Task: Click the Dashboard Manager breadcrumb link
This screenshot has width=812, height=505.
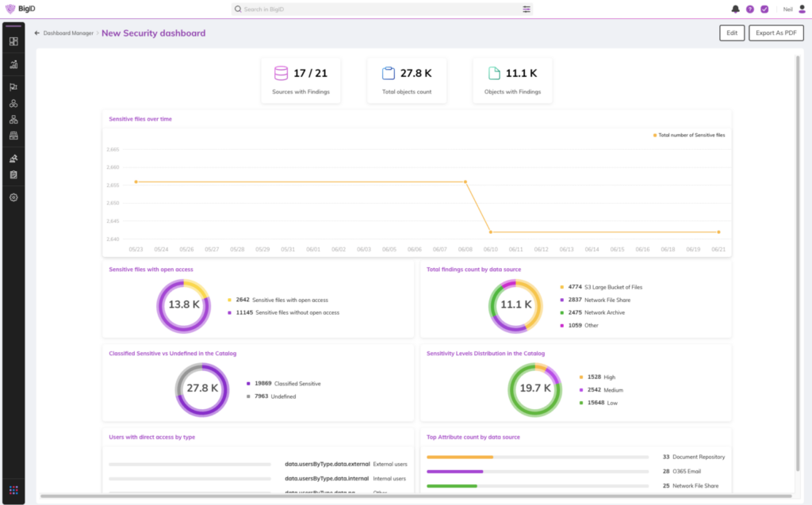Action: 68,33
